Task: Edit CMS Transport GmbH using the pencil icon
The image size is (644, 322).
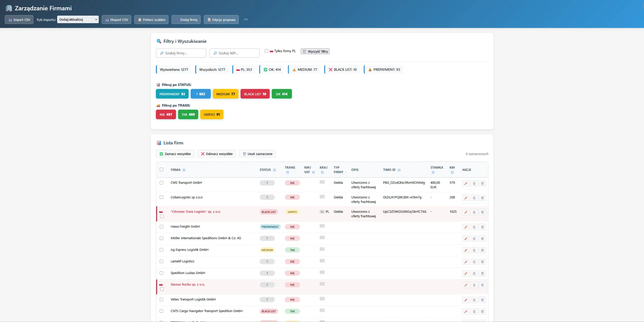Action: coord(466,183)
